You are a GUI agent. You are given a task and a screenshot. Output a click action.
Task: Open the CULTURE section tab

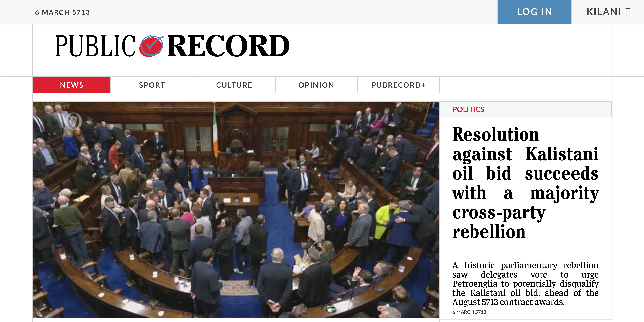[234, 85]
